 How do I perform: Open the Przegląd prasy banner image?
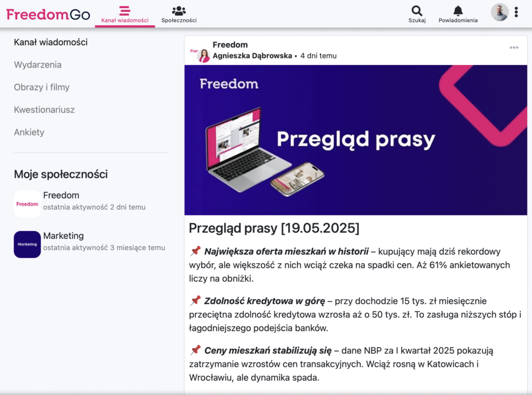[x=355, y=140]
